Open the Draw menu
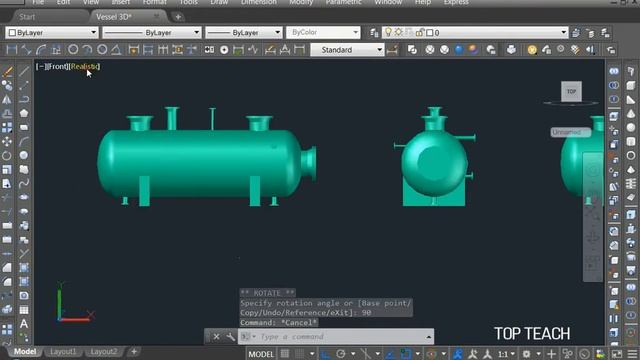Screen dimensions: 640x360 219,2
